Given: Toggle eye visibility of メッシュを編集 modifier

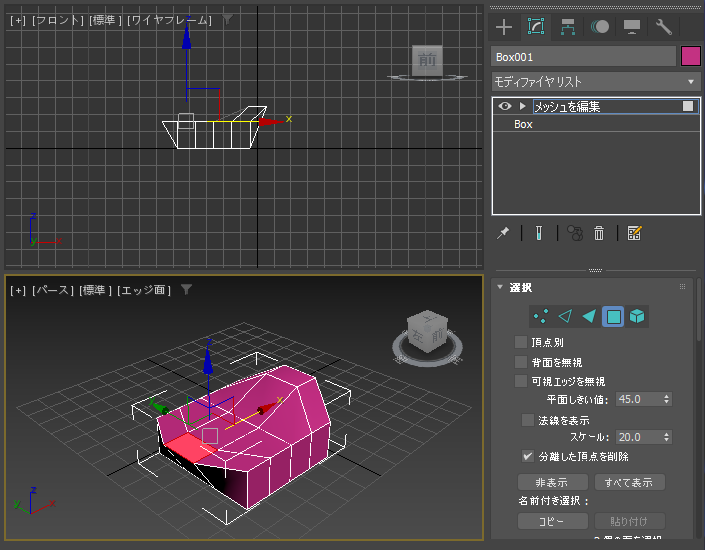Looking at the screenshot, I should pos(505,106).
